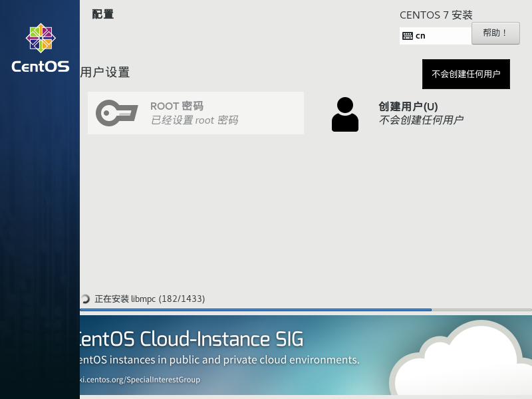Click the banner line about public and private clouds
The image size is (532, 399).
point(220,360)
